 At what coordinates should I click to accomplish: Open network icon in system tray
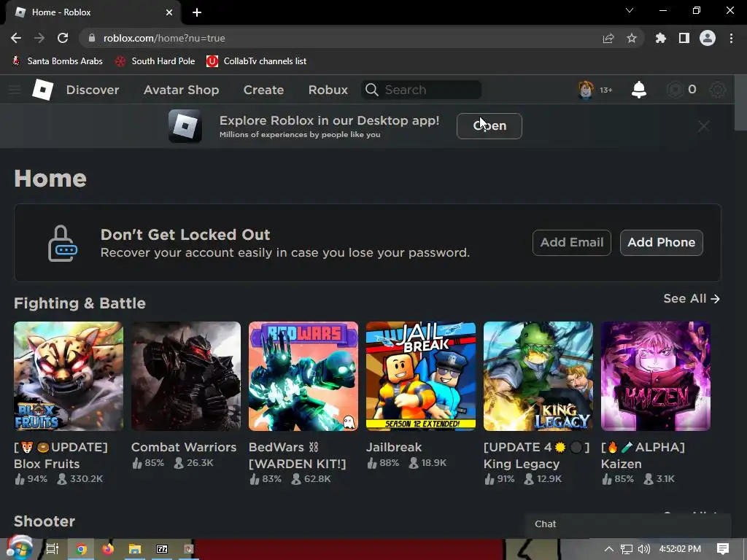[x=627, y=549]
